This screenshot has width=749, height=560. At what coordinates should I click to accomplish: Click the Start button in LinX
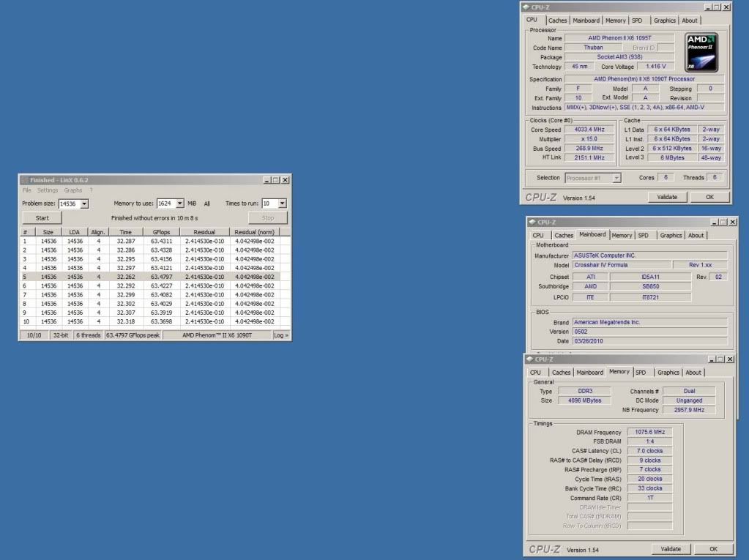pos(42,217)
